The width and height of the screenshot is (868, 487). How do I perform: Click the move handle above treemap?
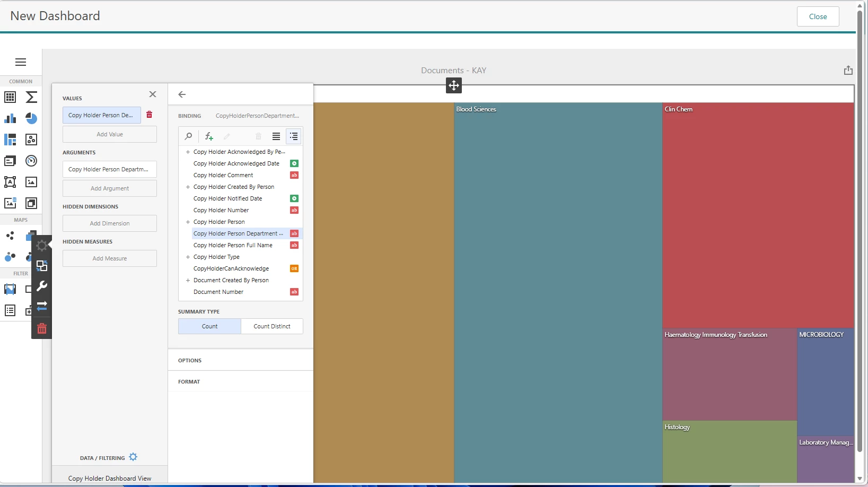[454, 85]
